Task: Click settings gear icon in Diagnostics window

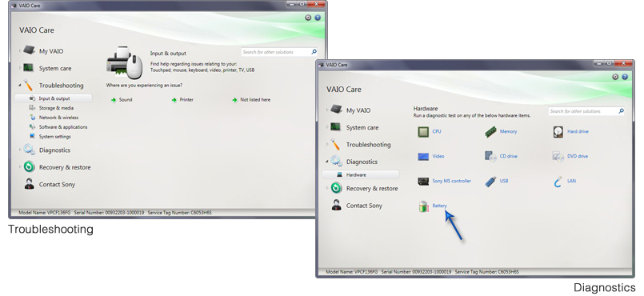Action: pos(615,77)
